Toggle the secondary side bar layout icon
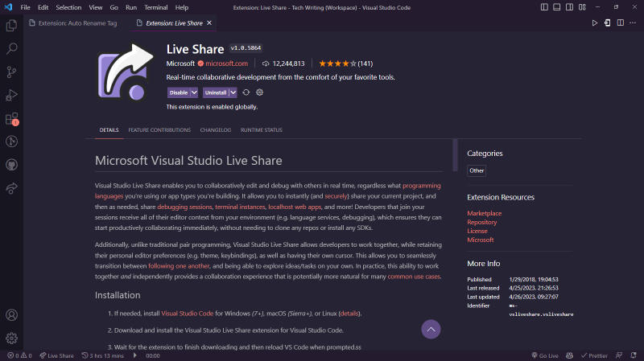Screen dimensions: 644x361 point(569,7)
